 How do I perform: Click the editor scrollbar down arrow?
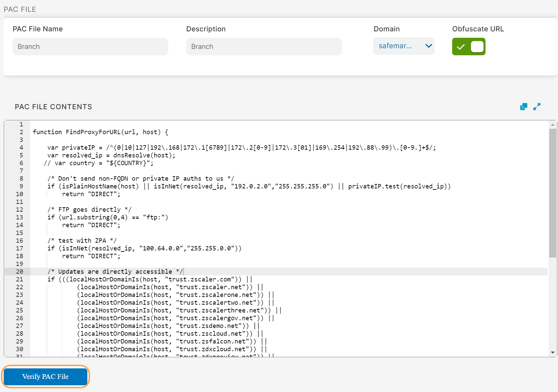click(553, 353)
